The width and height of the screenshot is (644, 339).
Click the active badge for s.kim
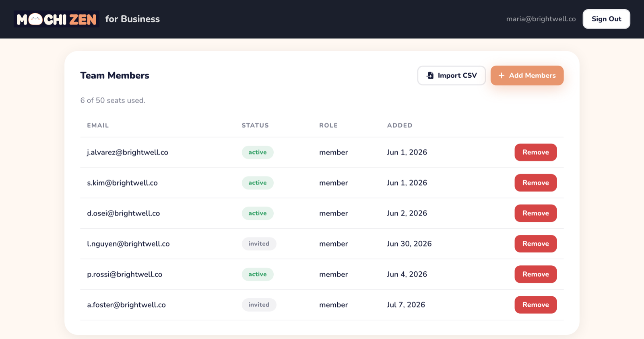[x=258, y=183]
